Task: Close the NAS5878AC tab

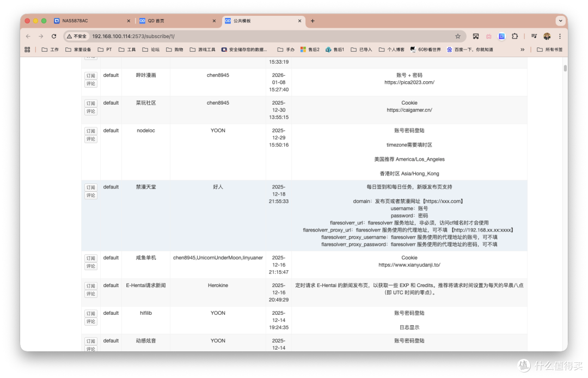Action: coord(128,21)
